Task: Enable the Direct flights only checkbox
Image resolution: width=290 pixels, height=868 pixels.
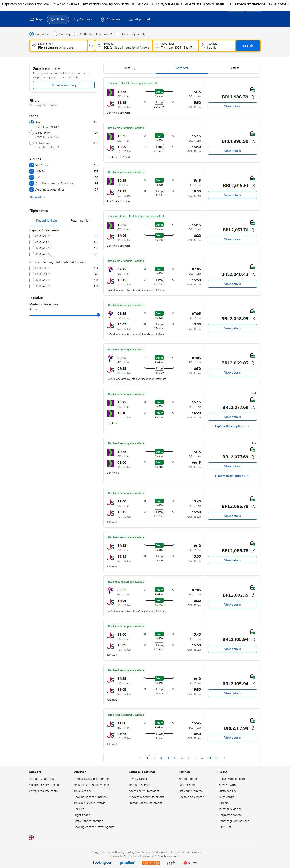Action: (x=118, y=34)
